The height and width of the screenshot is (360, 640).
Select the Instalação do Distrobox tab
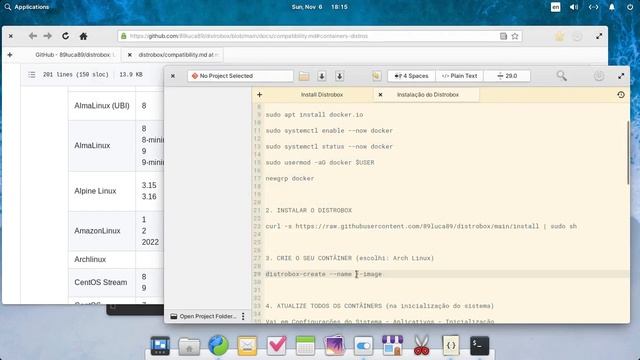(x=427, y=95)
